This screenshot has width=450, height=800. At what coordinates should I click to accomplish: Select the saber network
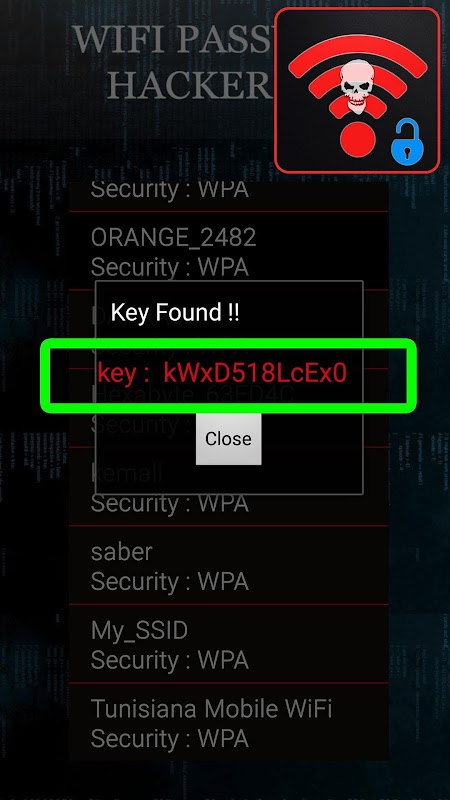229,565
